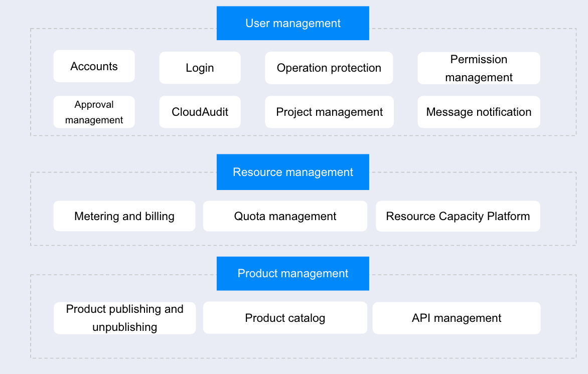Select Project management box

coord(329,112)
